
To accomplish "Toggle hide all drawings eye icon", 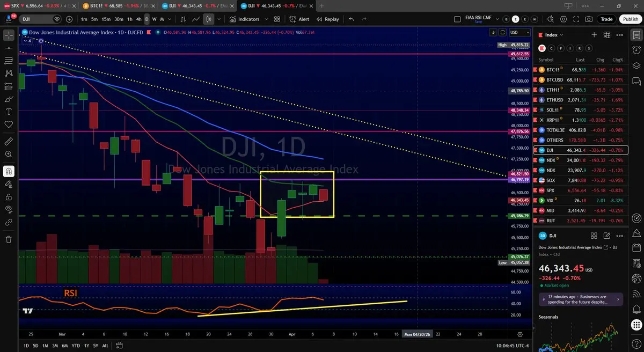I will point(9,209).
